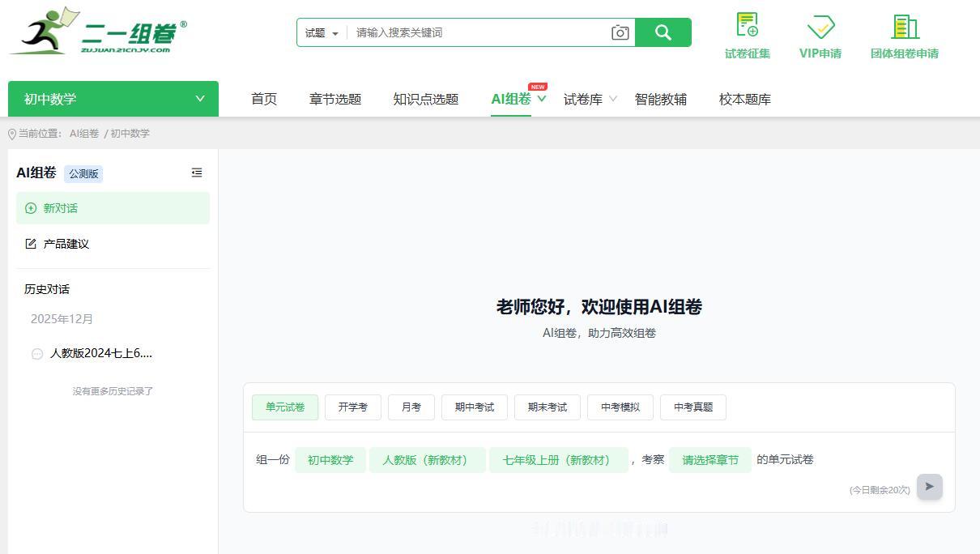Change grade via 七年级上册（新教材） chip
Image resolution: width=980 pixels, height=554 pixels.
tap(559, 460)
